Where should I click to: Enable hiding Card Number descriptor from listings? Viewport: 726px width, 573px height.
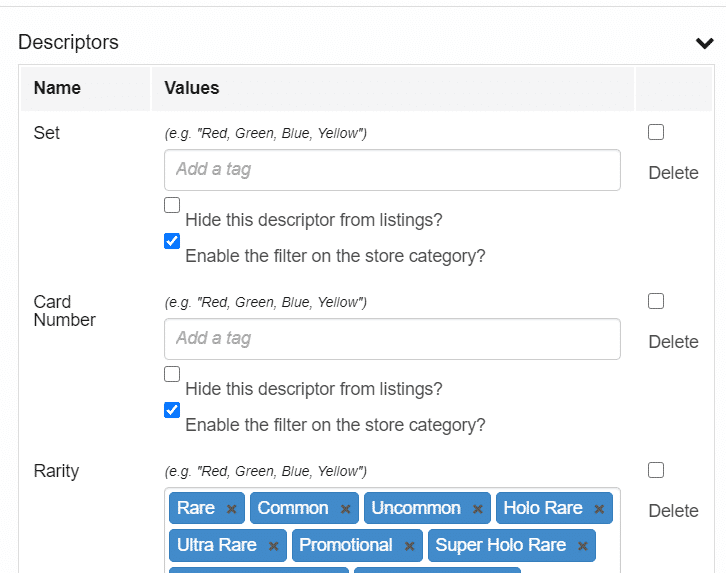[172, 374]
